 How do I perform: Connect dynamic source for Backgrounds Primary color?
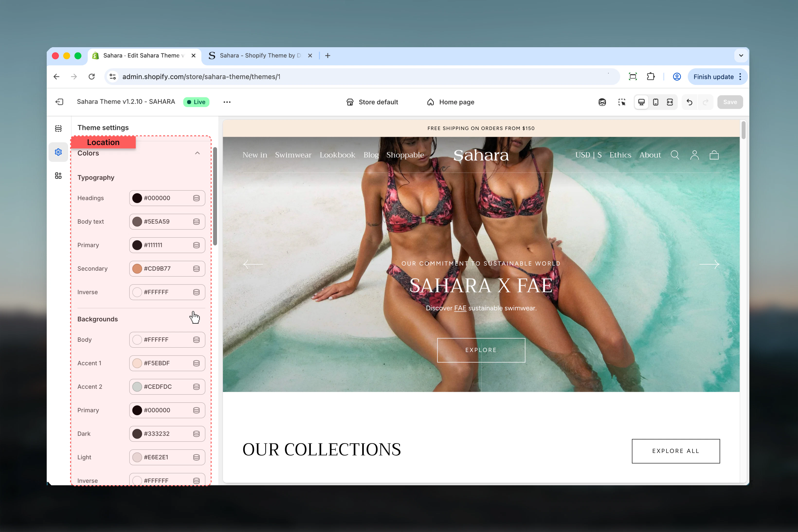click(196, 410)
